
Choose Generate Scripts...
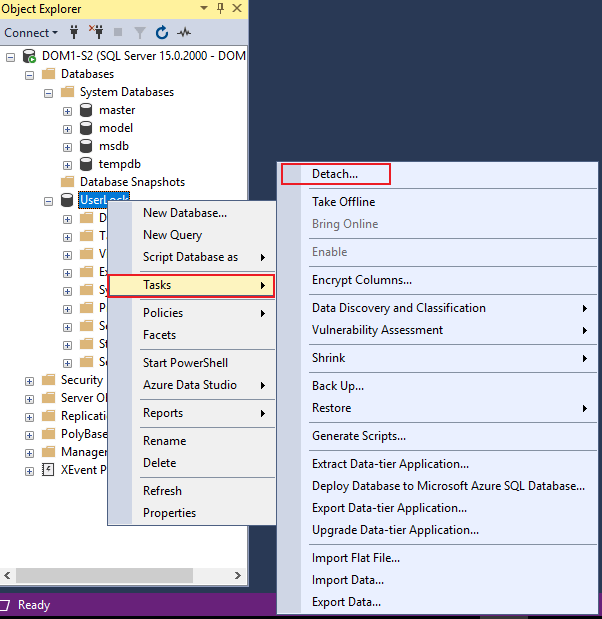coord(437,436)
